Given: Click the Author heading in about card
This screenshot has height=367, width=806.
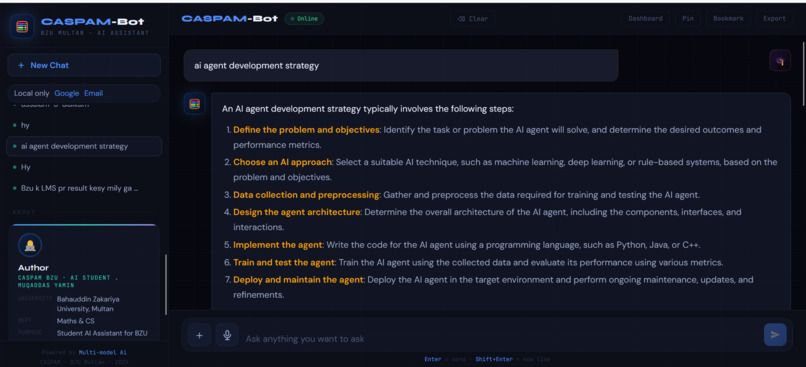Looking at the screenshot, I should click(33, 268).
